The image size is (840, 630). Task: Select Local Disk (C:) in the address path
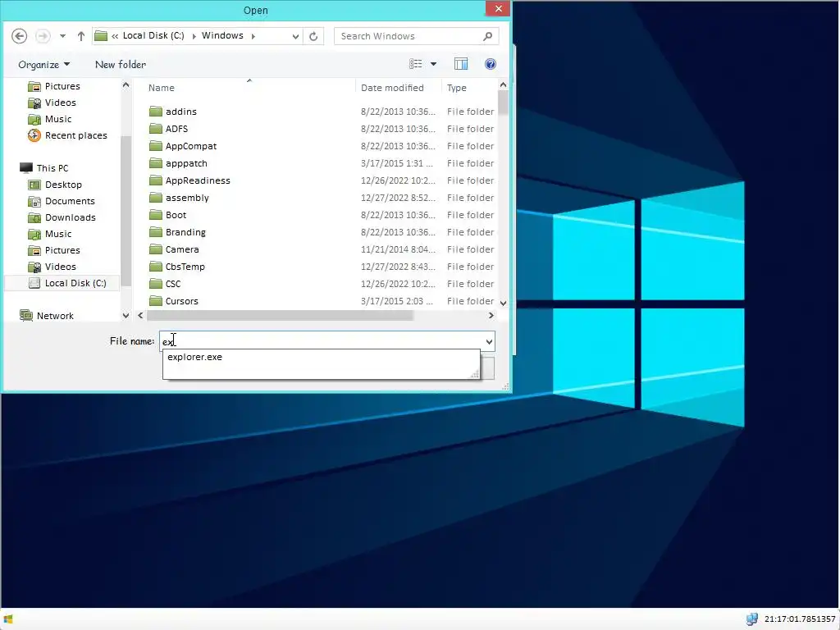coord(153,35)
